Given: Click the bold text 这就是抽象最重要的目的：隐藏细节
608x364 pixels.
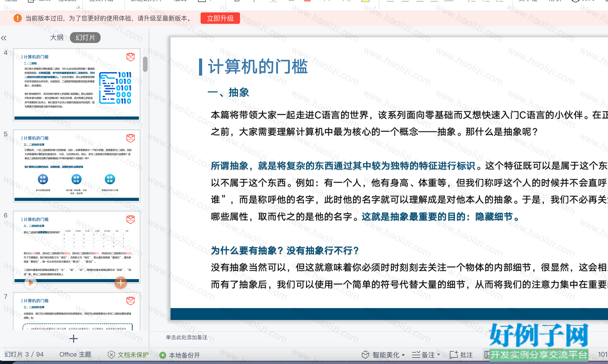Looking at the screenshot, I should [441, 216].
